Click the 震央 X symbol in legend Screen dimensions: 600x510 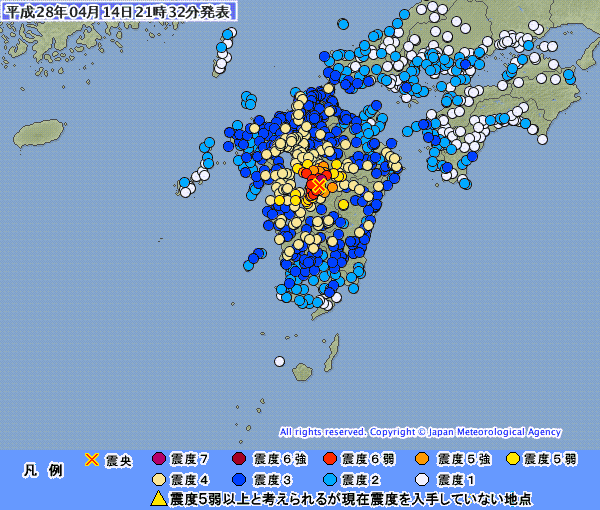(92, 459)
